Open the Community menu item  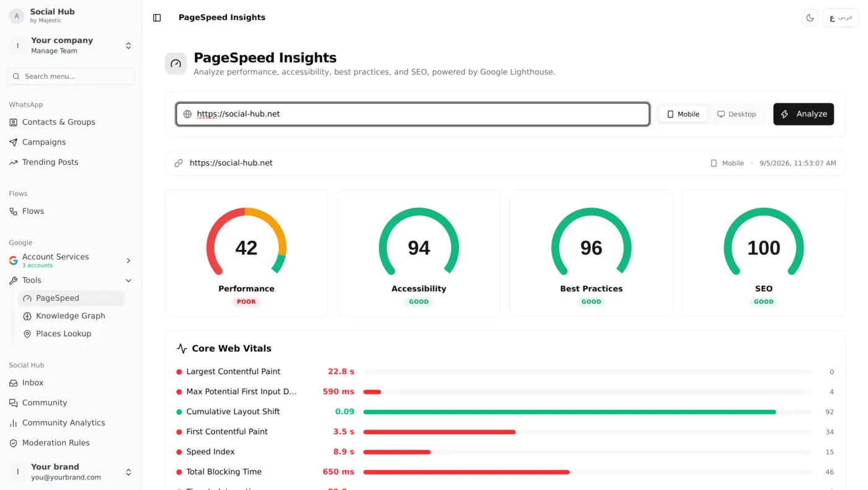pyautogui.click(x=71, y=403)
